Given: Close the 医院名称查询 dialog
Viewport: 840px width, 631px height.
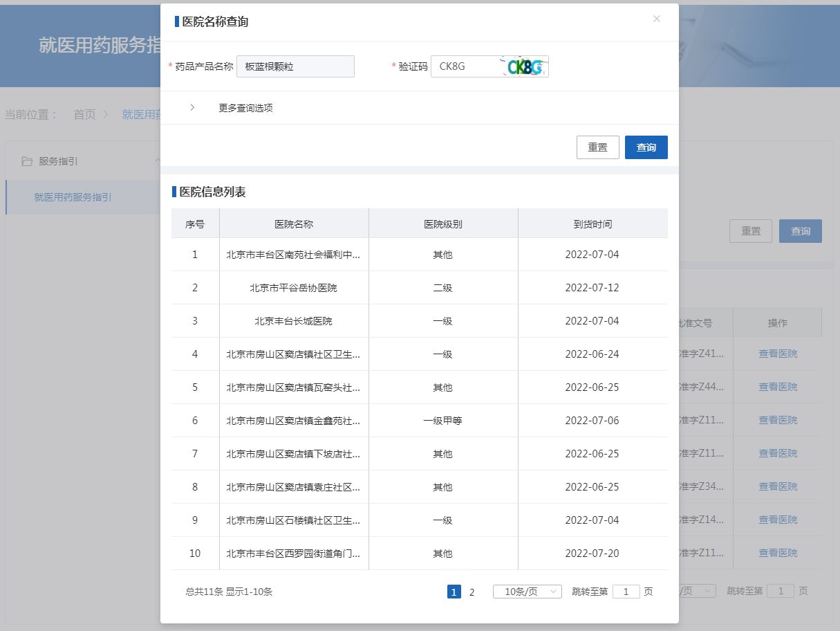Looking at the screenshot, I should pos(656,19).
